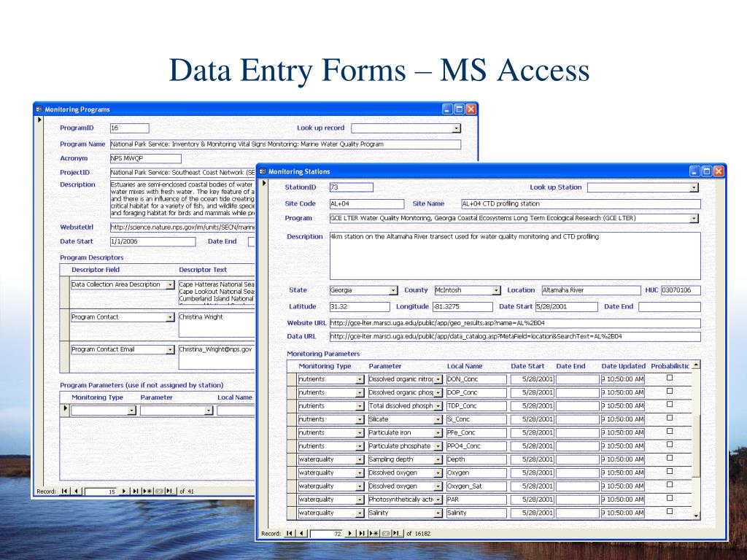Click the record number box showing 72
Screen dimensions: 747x560
click(x=326, y=534)
